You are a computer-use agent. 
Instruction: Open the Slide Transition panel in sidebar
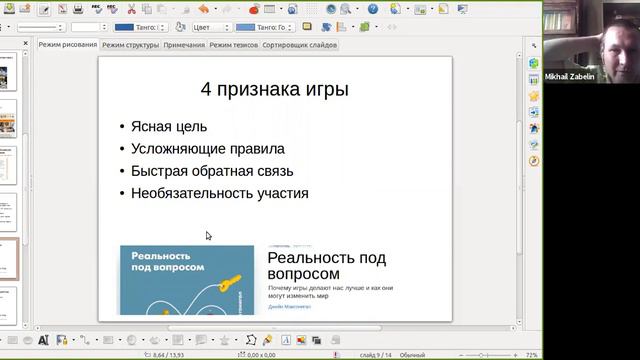(x=534, y=112)
